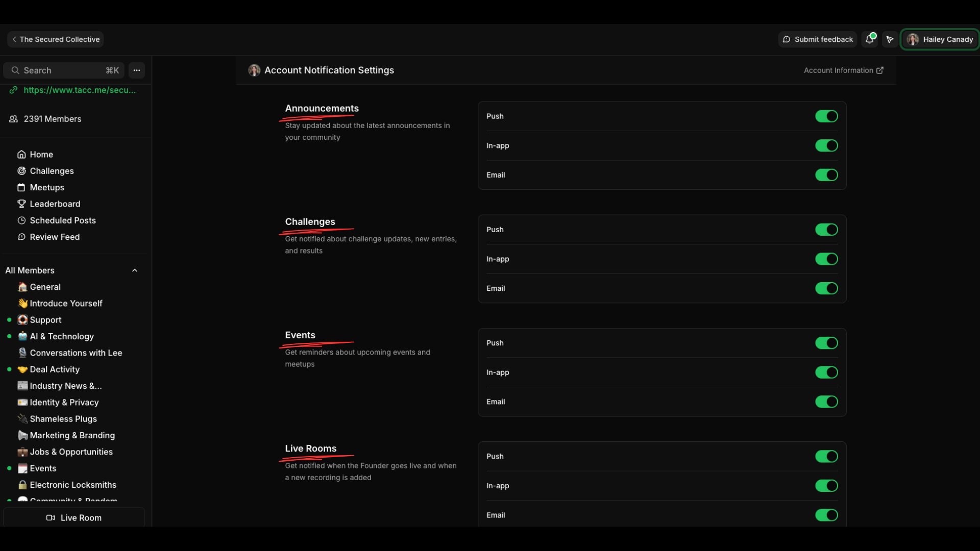Click the Introduce Yourself waving hand emoji
Screen dimensions: 980x551
(22, 304)
